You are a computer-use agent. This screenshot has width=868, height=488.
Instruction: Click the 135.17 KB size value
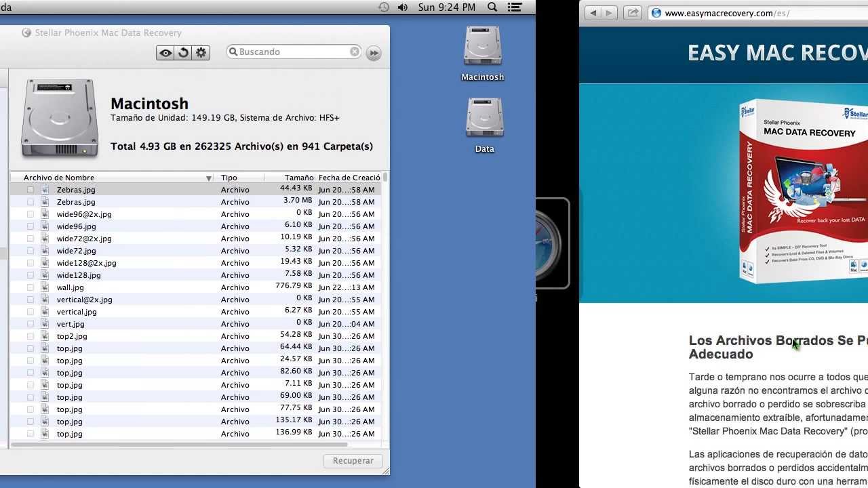pyautogui.click(x=294, y=420)
